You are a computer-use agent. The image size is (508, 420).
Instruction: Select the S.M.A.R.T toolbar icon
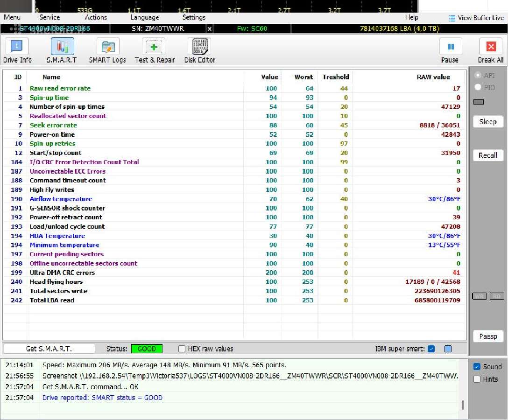pos(62,46)
